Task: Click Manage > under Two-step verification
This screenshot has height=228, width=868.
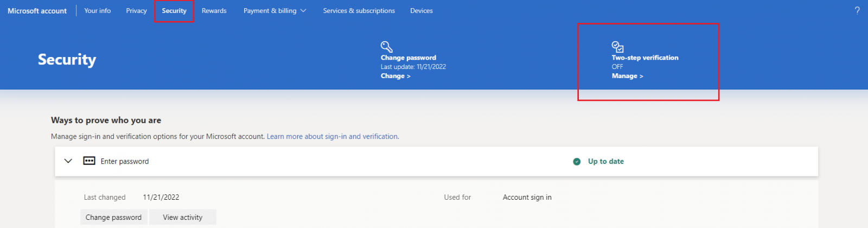Action: [x=627, y=76]
